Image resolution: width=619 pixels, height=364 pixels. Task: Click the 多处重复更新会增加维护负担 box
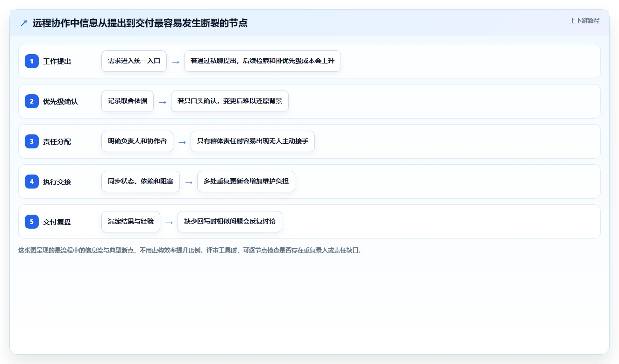pyautogui.click(x=246, y=182)
